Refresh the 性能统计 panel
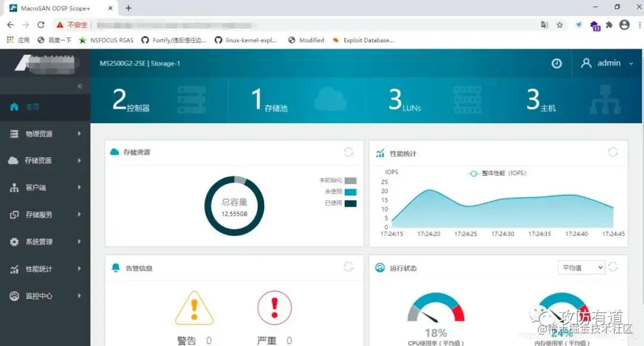Image resolution: width=644 pixels, height=346 pixels. 613,152
